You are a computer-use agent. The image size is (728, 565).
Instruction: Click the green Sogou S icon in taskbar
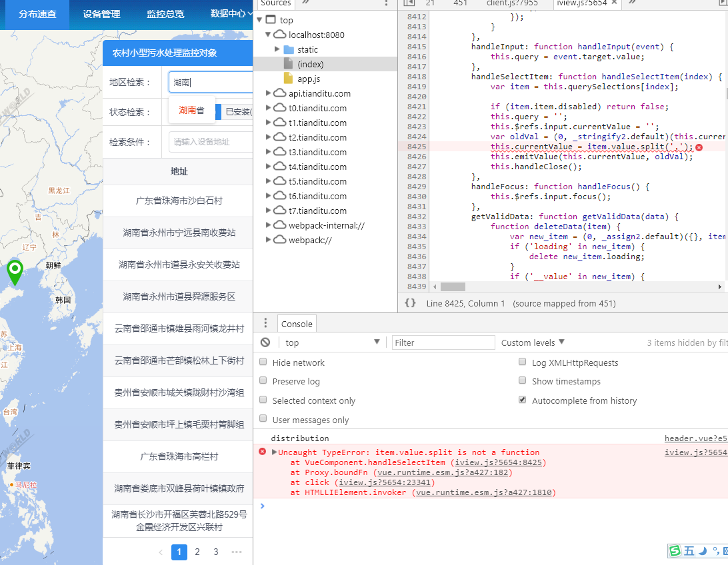click(x=675, y=551)
